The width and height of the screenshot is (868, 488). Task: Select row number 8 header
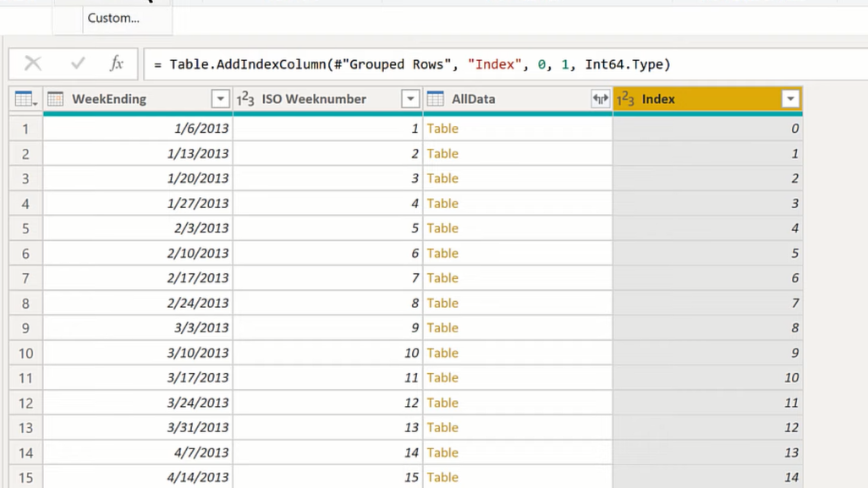[x=26, y=303]
